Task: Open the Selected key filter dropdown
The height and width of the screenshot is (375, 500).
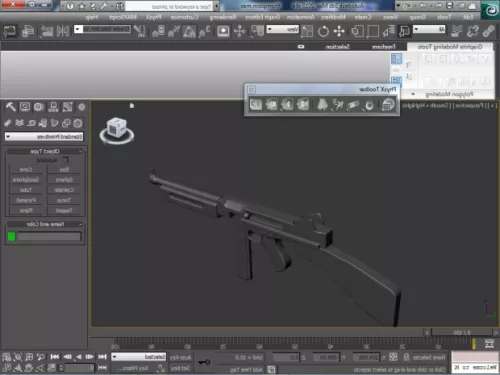Action: point(139,357)
